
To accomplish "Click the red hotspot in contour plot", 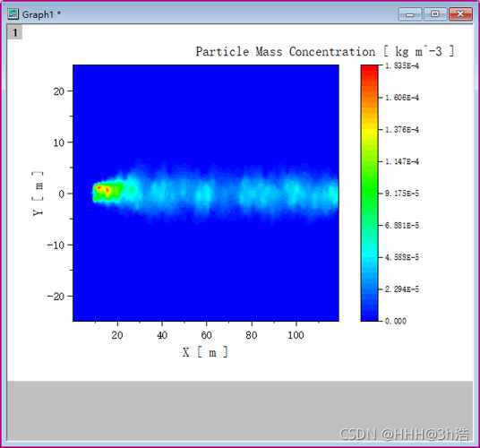I will (x=107, y=190).
